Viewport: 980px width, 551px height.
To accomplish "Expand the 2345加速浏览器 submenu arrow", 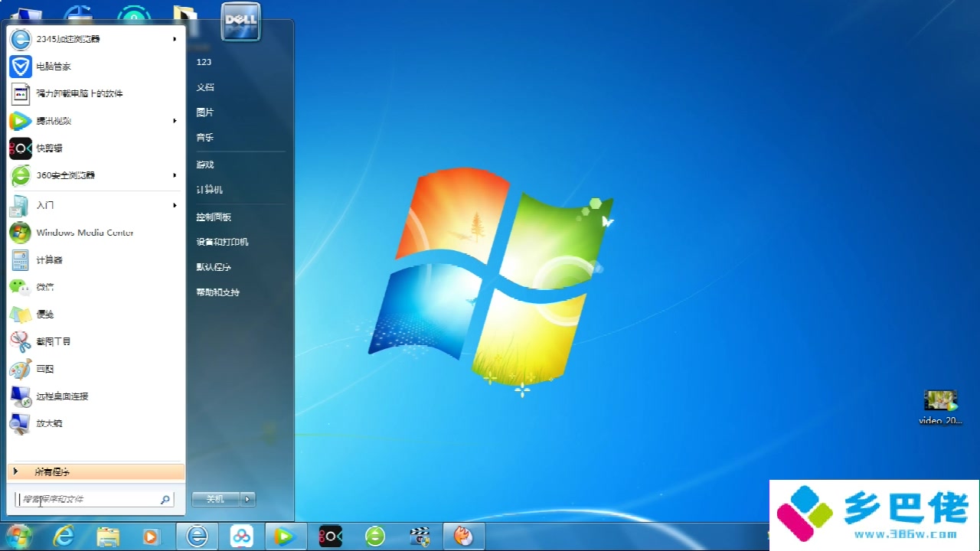I will 175,39.
